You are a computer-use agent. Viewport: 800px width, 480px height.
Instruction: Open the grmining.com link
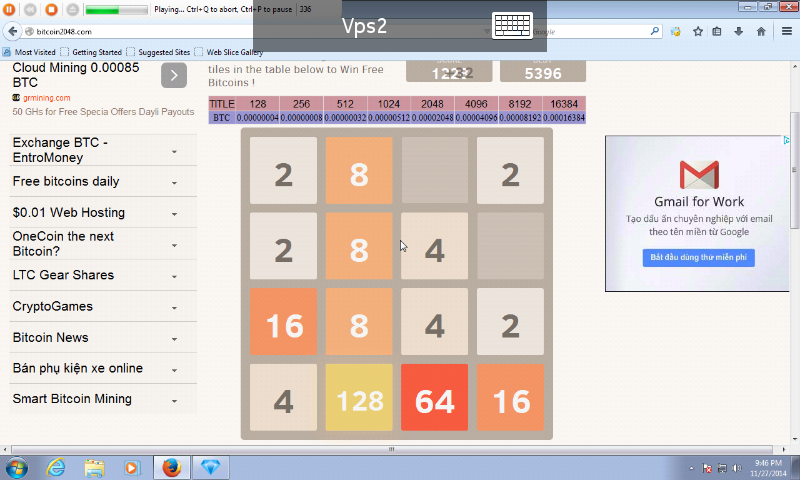tap(46, 98)
